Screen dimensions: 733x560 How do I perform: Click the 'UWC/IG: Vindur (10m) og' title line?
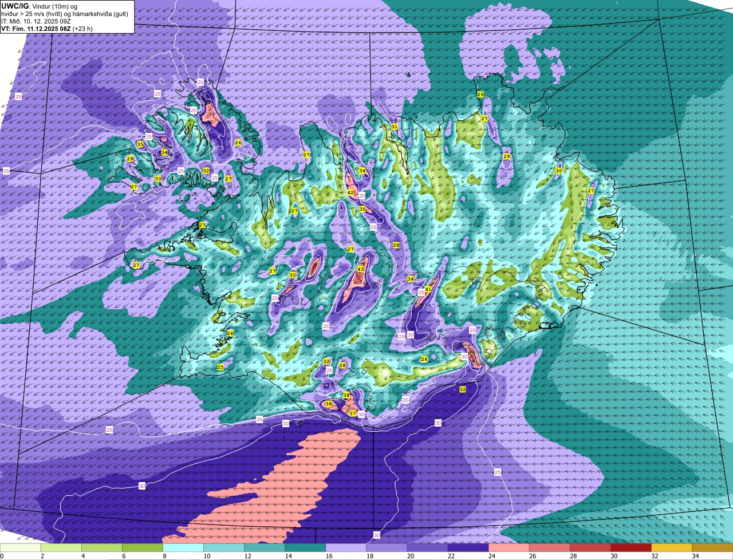click(x=39, y=5)
